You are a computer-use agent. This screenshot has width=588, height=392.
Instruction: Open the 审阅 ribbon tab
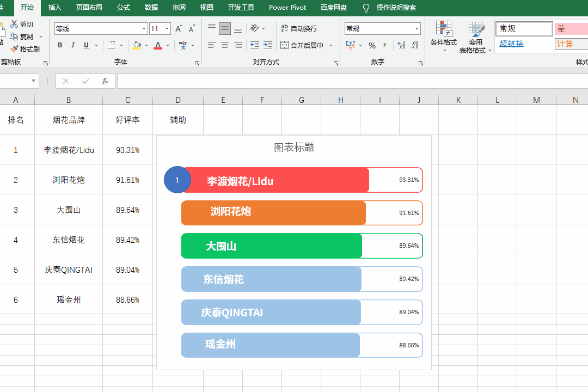click(x=179, y=8)
